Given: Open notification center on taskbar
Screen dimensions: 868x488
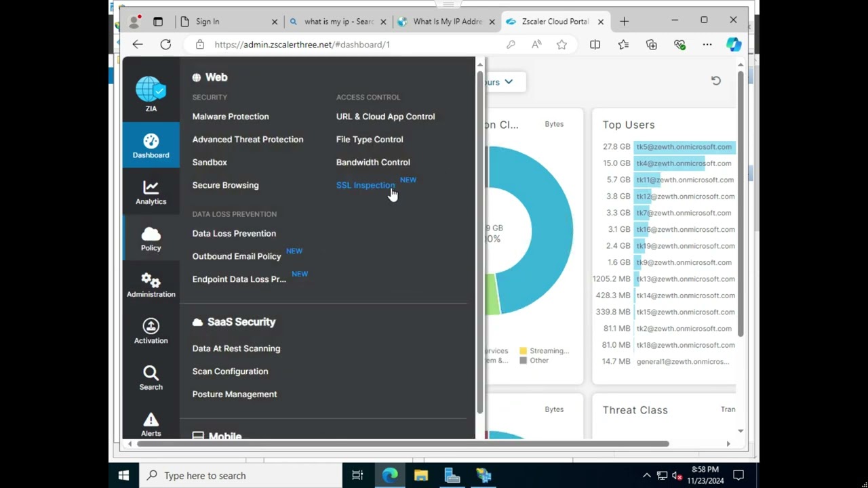Looking at the screenshot, I should 738,475.
